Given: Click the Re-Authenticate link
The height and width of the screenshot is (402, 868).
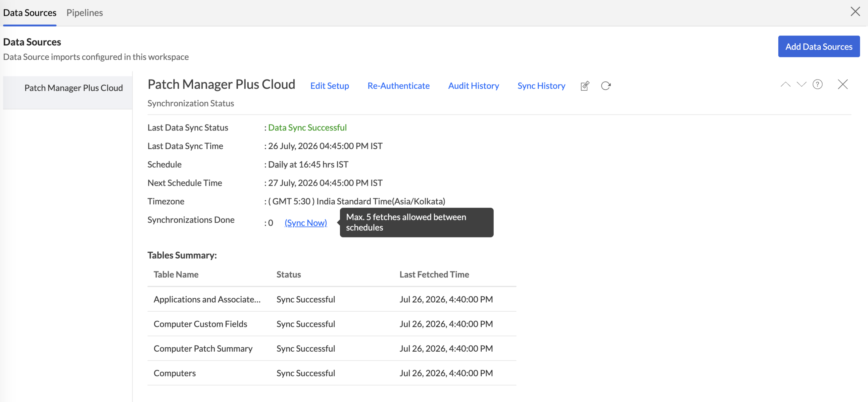Looking at the screenshot, I should point(398,86).
